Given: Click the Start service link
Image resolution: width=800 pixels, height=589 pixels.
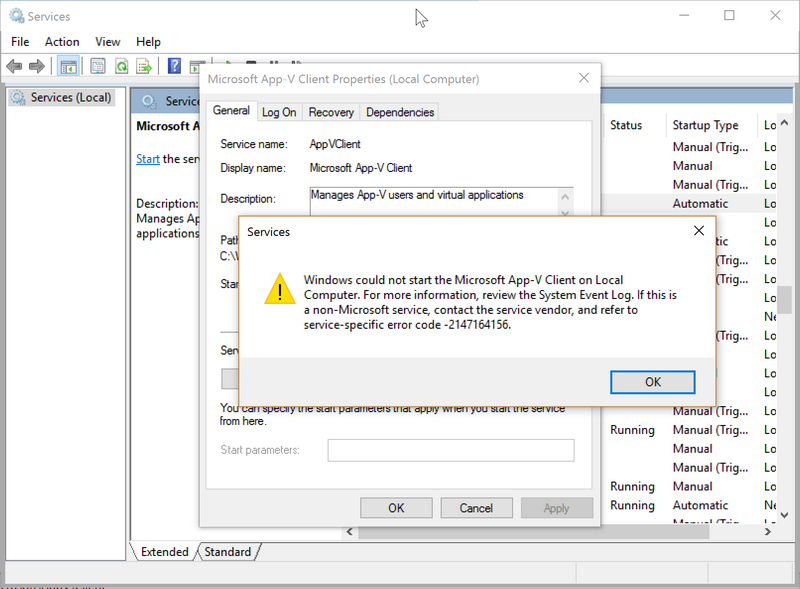Looking at the screenshot, I should pyautogui.click(x=147, y=159).
